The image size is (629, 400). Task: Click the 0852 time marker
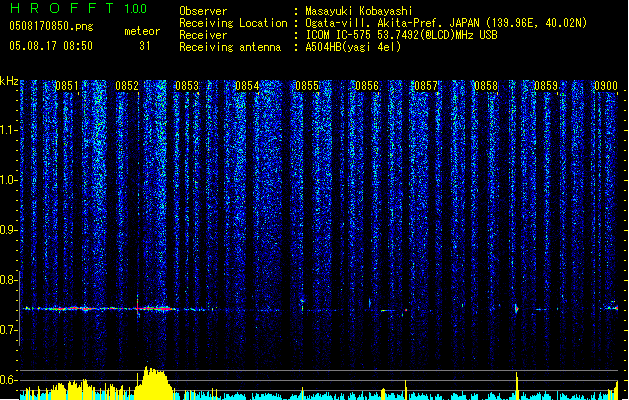tap(127, 86)
